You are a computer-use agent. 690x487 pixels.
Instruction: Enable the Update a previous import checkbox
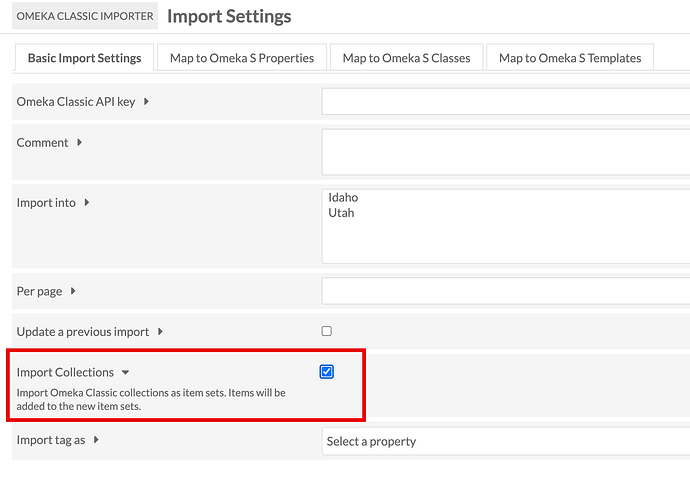coord(327,331)
